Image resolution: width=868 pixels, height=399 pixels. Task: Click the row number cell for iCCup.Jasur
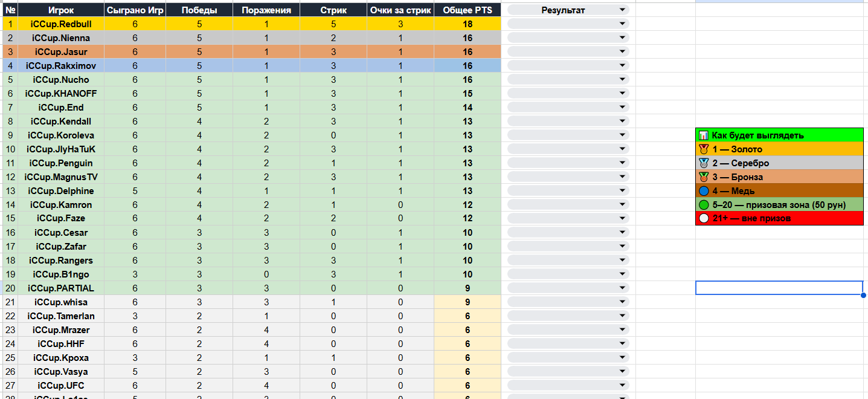click(10, 52)
